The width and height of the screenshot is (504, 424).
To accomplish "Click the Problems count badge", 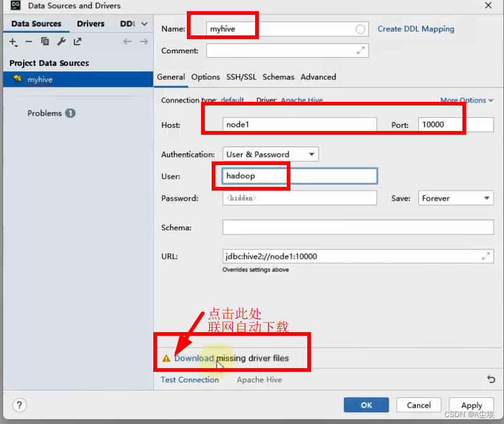I will tap(70, 113).
